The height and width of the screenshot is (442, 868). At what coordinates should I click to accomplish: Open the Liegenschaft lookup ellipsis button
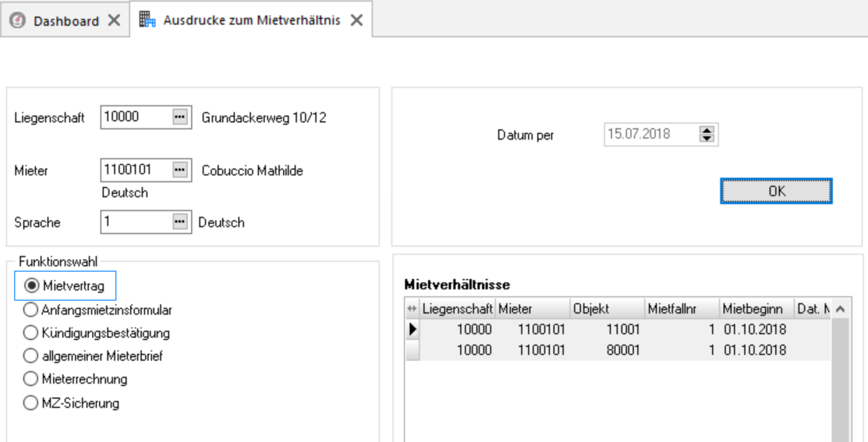click(x=180, y=118)
